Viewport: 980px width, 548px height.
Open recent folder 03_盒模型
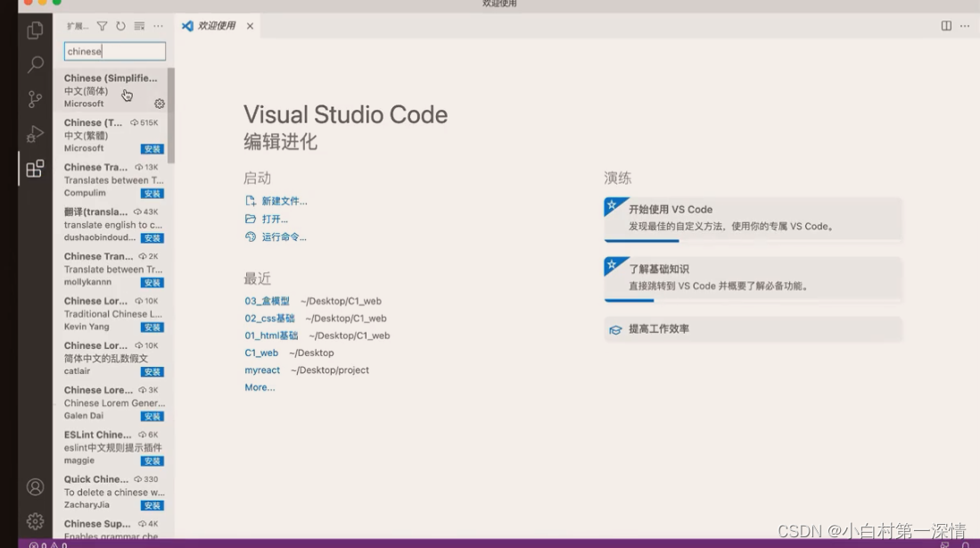267,301
